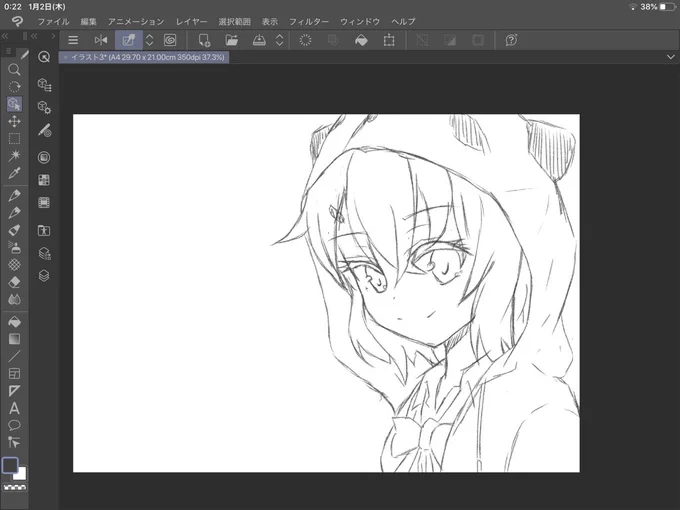Open the Brush Size palette
Screen dimensions: 680x510
[44, 130]
